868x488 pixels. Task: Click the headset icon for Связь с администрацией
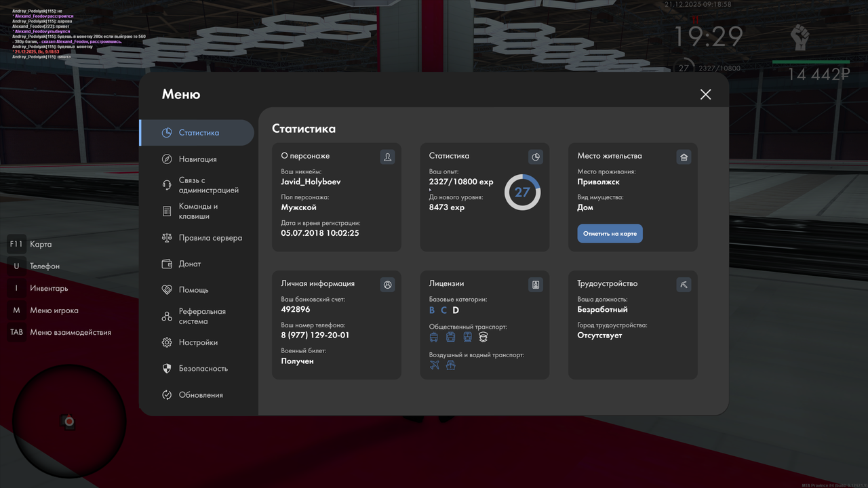click(167, 185)
